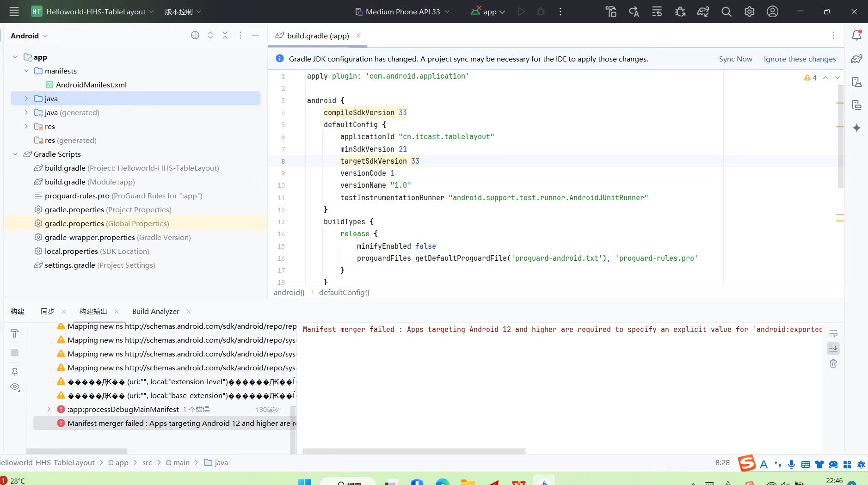This screenshot has height=485, width=868.
Task: Open AndroidManifest.xml in project tree
Action: click(x=91, y=85)
